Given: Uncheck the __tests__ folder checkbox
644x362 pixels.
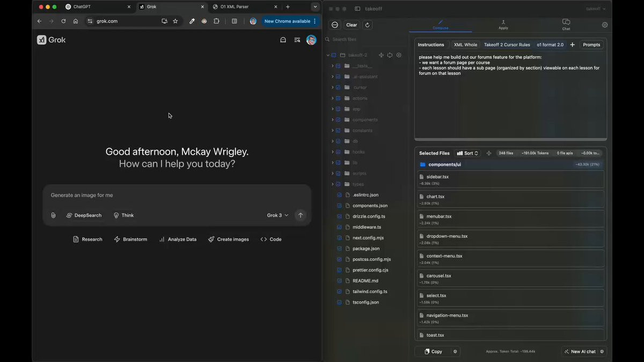Looking at the screenshot, I should pyautogui.click(x=338, y=66).
